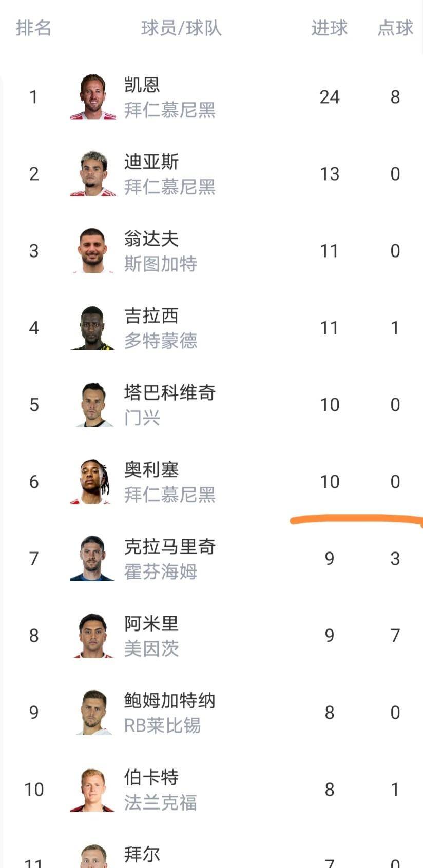Viewport: 423px width, 868px height.
Task: Click Kane's player avatar photo
Action: pos(93,96)
